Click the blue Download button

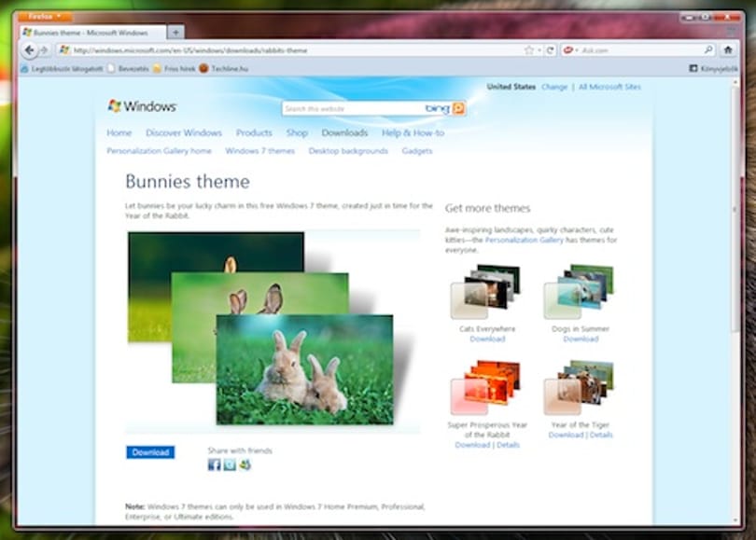point(150,452)
